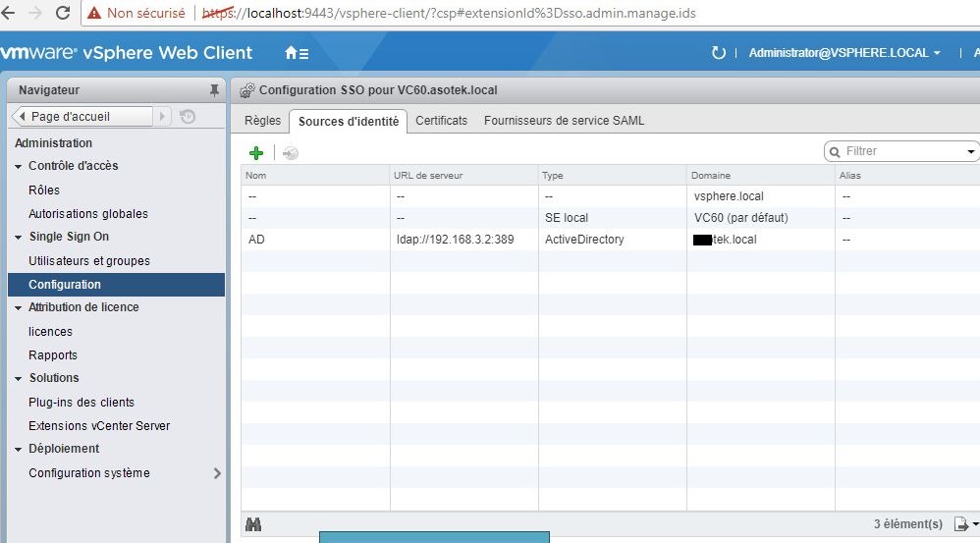Reload the browser page
This screenshot has width=980, height=543.
point(63,13)
